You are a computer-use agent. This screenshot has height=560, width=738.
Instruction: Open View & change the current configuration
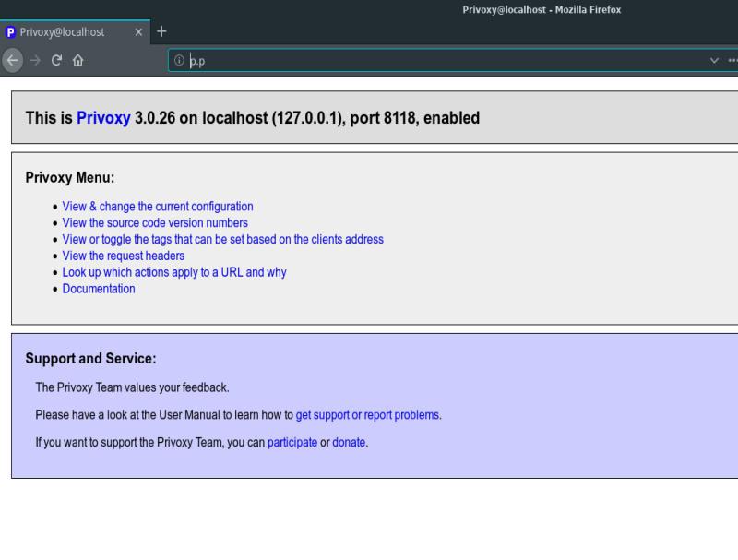pos(158,206)
